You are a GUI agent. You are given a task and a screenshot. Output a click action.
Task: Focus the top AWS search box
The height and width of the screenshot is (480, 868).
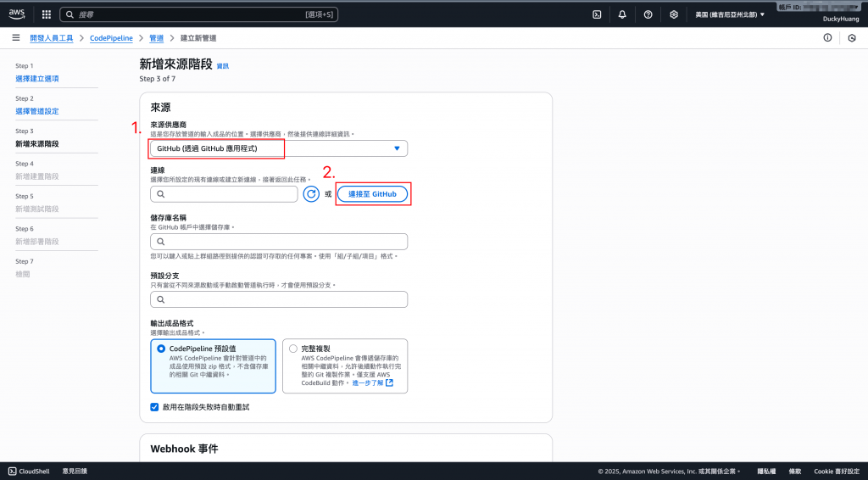198,15
